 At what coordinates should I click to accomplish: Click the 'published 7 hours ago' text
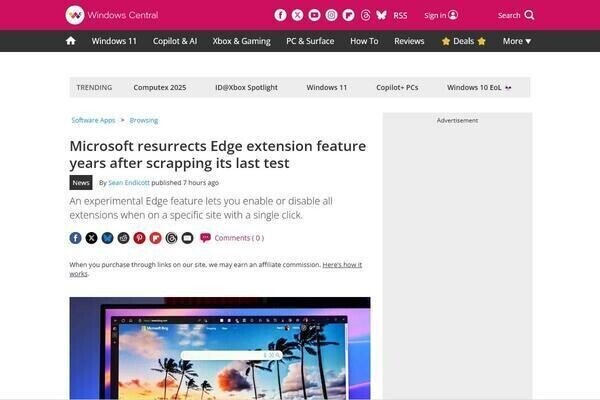(x=185, y=183)
